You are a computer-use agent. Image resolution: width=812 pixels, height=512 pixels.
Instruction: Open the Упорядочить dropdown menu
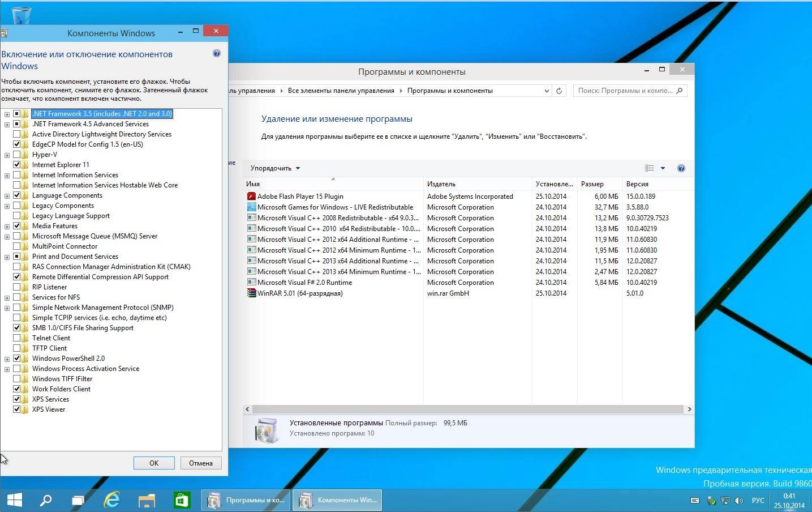pos(275,168)
